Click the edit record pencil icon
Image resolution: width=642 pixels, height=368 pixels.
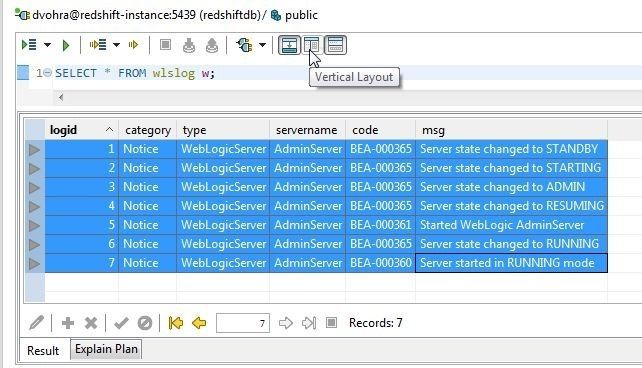(x=36, y=323)
